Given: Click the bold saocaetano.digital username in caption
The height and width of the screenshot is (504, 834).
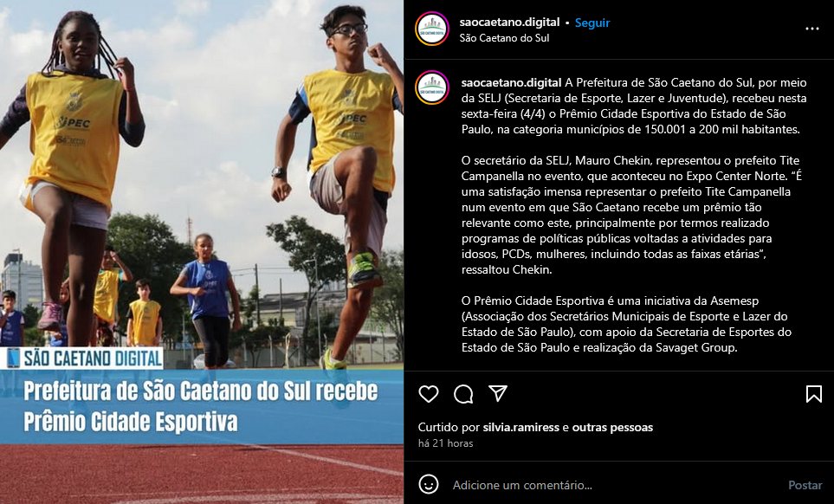Looking at the screenshot, I should click(512, 82).
